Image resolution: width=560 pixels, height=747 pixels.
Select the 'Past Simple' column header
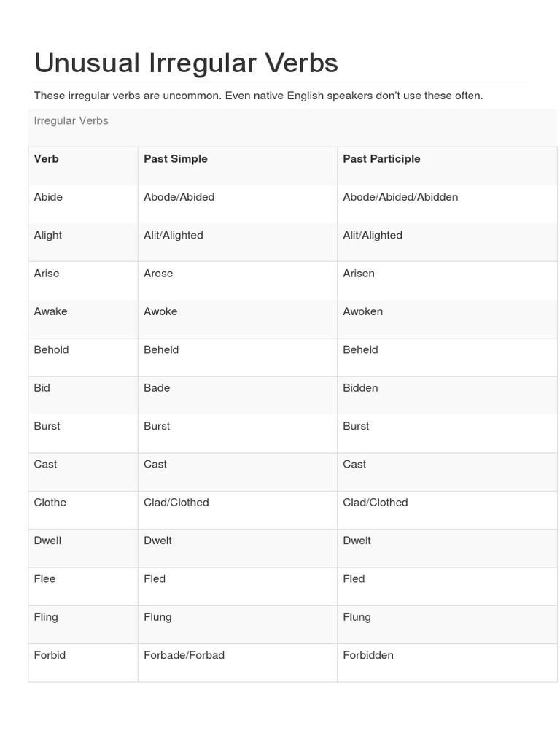coord(176,159)
